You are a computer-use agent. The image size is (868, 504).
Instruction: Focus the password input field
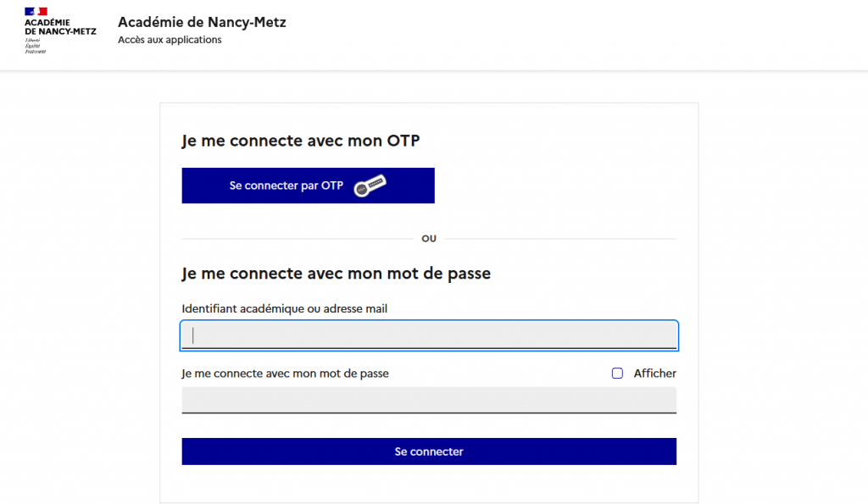coord(429,399)
